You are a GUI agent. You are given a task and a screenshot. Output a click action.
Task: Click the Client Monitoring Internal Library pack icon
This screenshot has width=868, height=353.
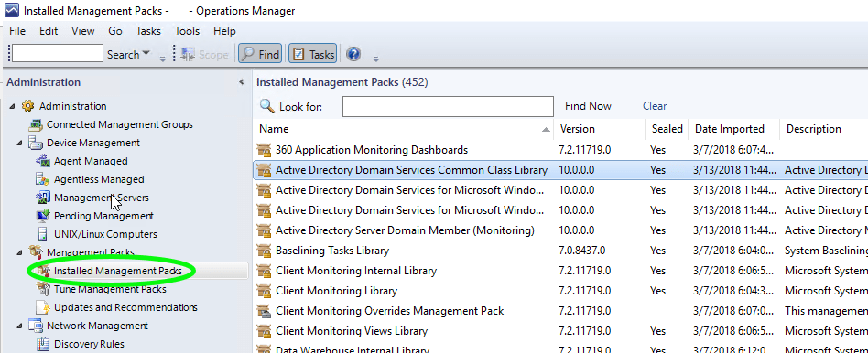(x=264, y=271)
